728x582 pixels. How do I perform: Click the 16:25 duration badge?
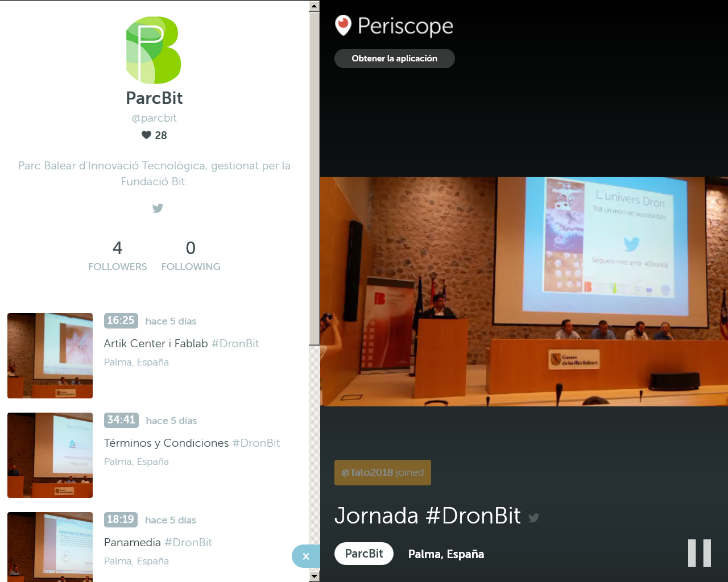coord(121,321)
